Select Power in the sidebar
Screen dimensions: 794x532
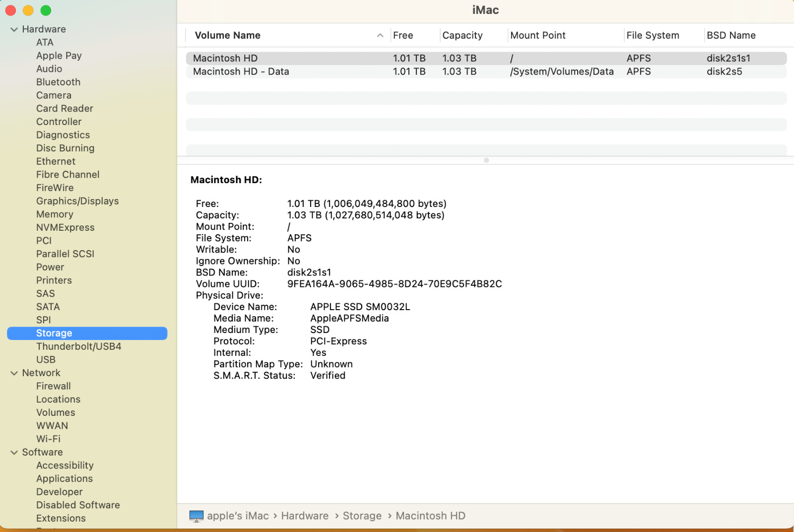50,267
